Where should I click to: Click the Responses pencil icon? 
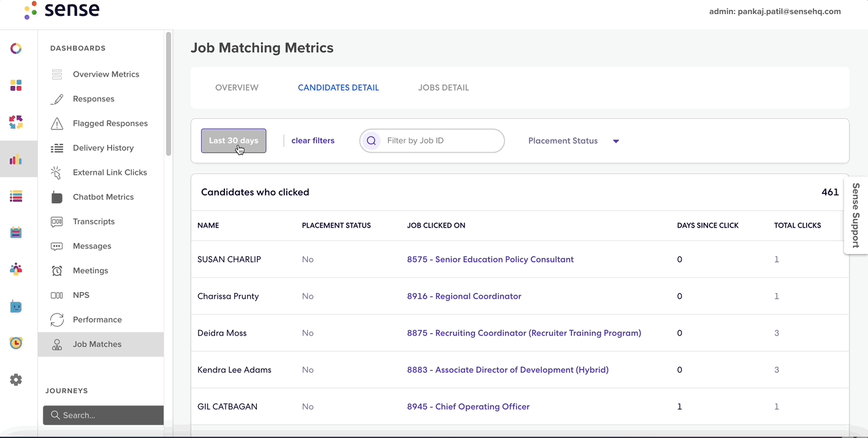pyautogui.click(x=57, y=99)
